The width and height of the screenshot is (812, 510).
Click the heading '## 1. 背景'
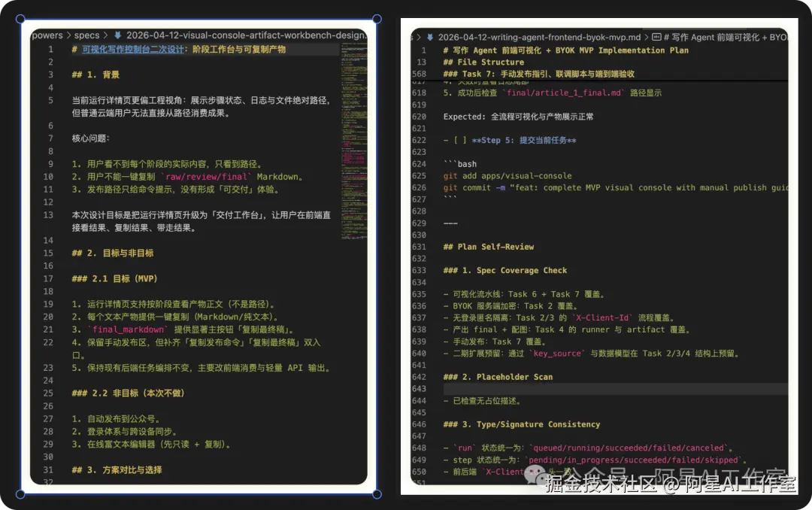(95, 74)
